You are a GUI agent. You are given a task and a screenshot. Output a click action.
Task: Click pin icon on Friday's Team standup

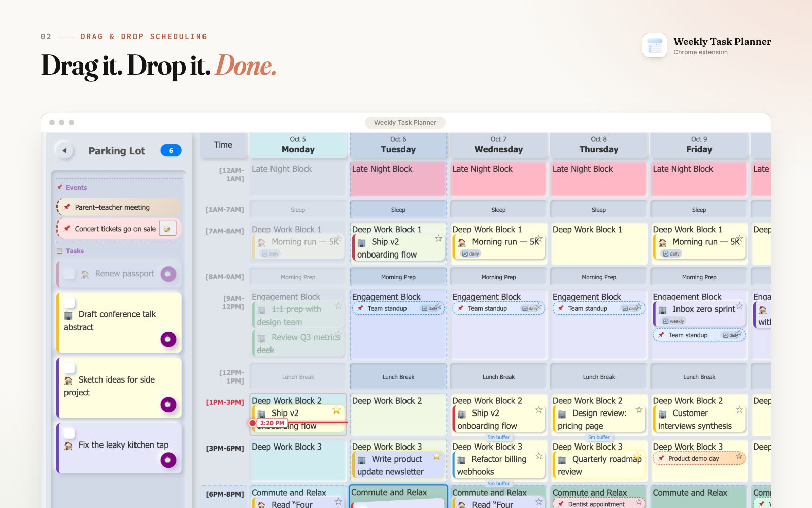click(661, 335)
